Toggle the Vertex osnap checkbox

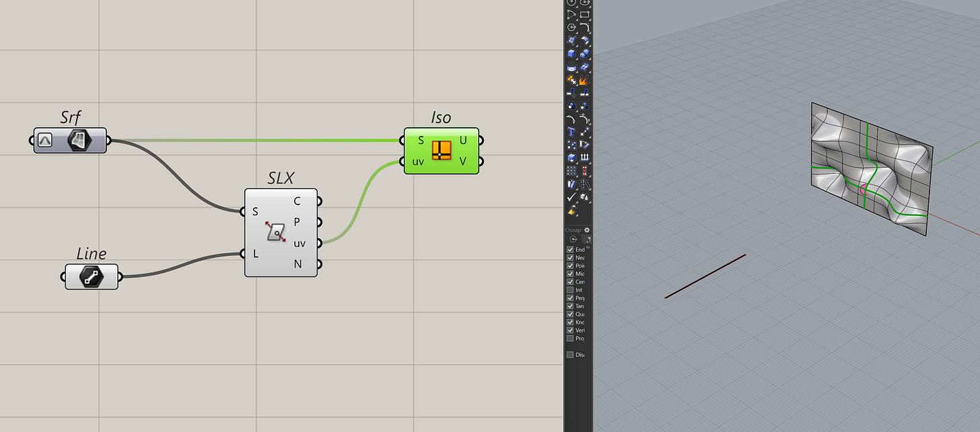point(570,330)
